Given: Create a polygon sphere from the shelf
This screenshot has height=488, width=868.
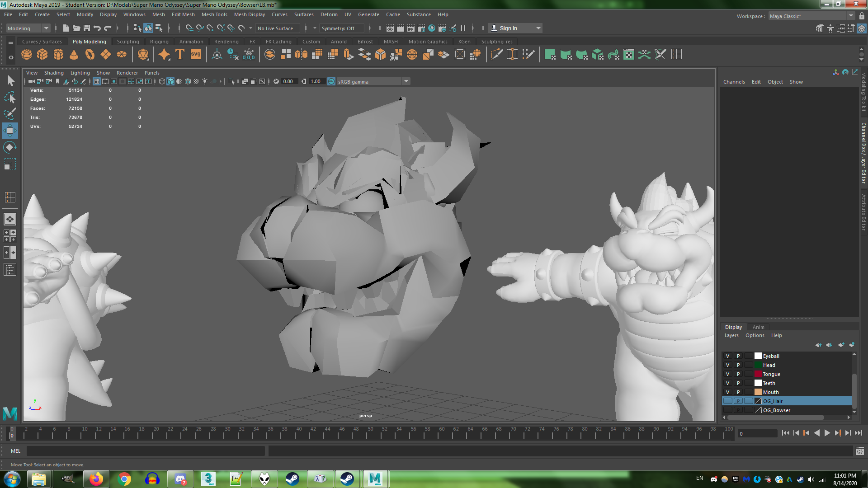Looking at the screenshot, I should (27, 55).
